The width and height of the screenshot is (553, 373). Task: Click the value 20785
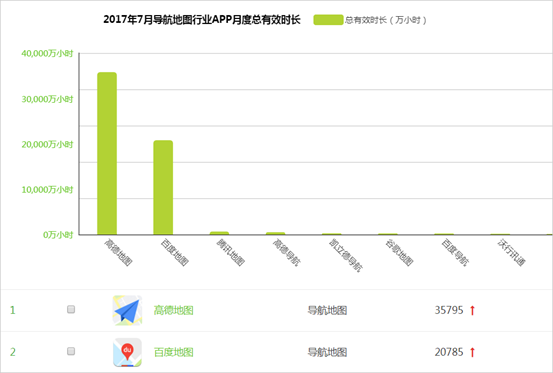(449, 352)
